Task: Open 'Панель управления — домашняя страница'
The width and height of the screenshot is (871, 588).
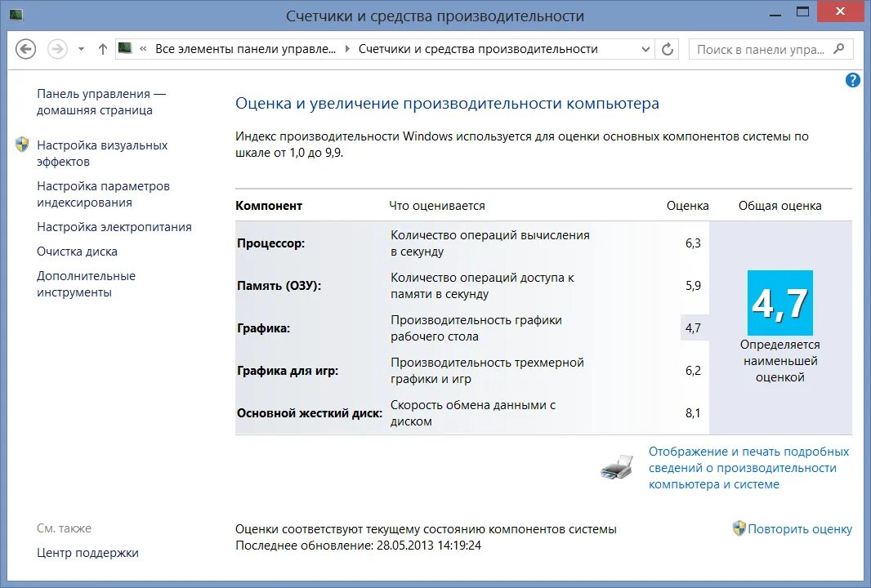Action: [x=101, y=101]
